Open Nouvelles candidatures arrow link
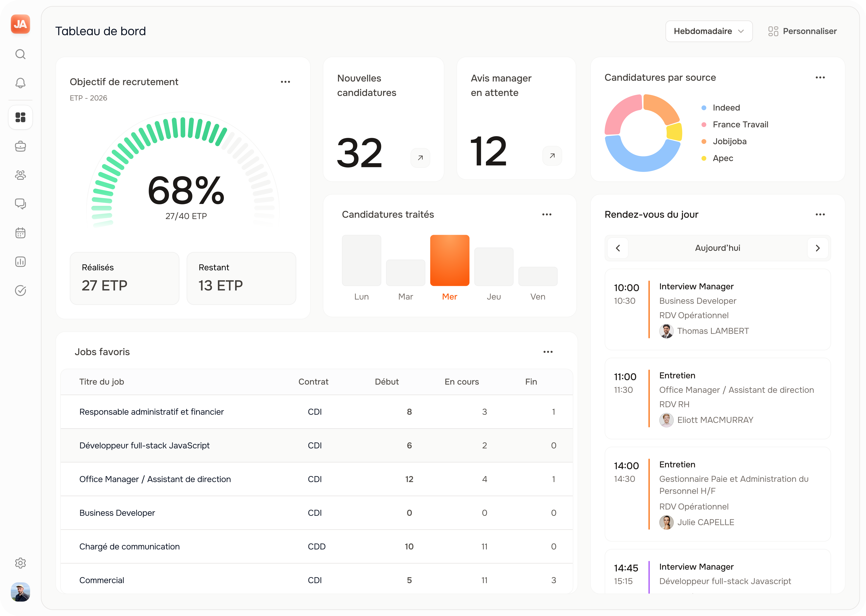The width and height of the screenshot is (866, 616). coord(420,158)
